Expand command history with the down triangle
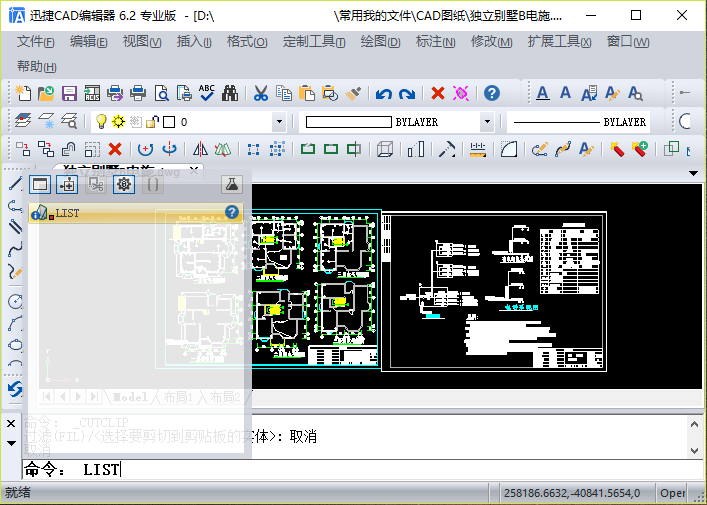The width and height of the screenshot is (707, 505). [x=11, y=443]
